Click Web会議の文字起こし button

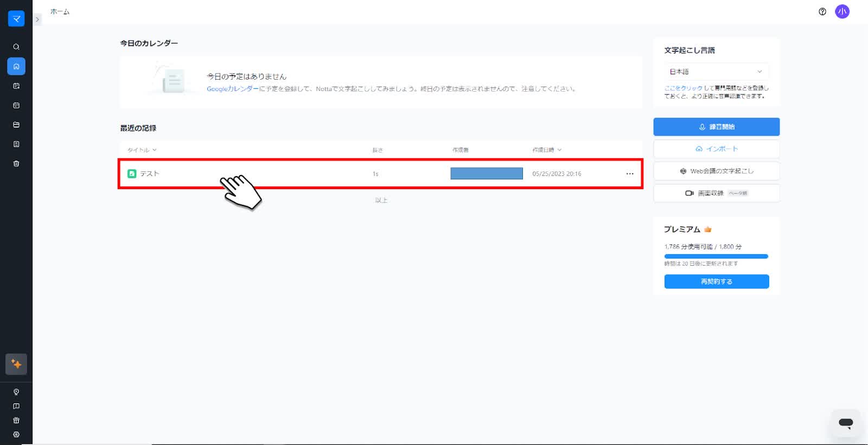click(x=716, y=171)
